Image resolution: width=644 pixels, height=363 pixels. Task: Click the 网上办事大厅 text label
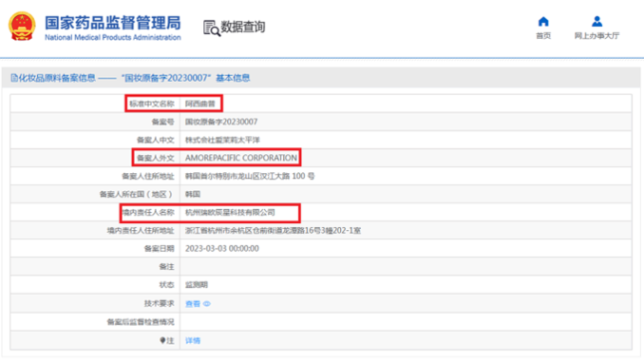click(x=597, y=36)
